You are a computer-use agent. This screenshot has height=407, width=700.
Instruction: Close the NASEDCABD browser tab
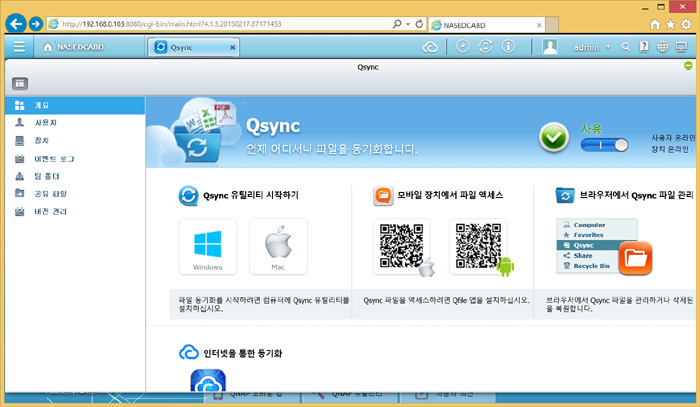pos(539,25)
